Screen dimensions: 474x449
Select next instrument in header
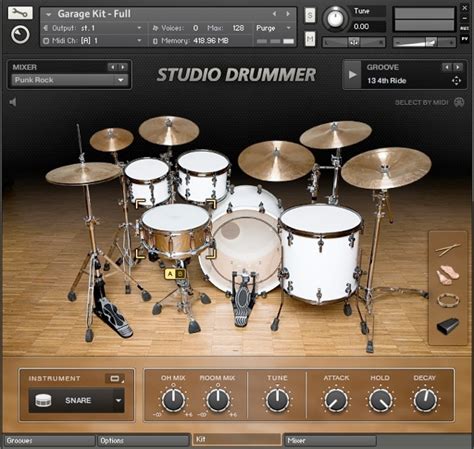(x=288, y=14)
